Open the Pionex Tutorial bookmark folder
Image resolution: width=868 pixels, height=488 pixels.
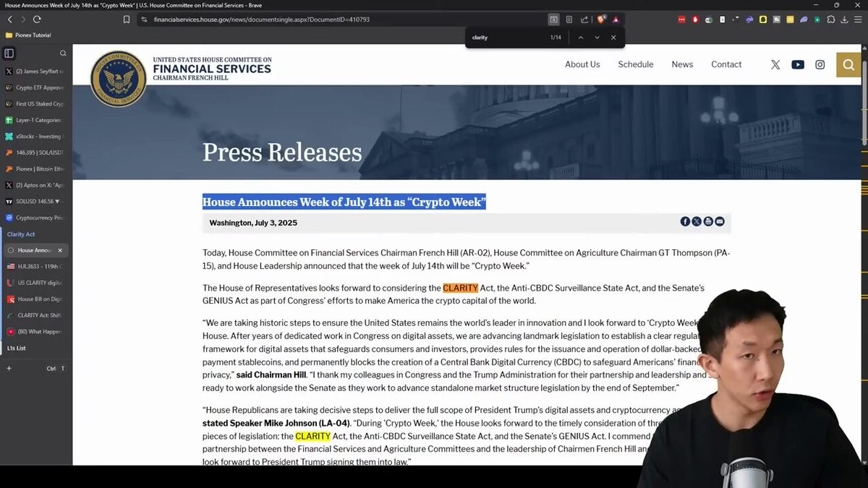tap(28, 35)
